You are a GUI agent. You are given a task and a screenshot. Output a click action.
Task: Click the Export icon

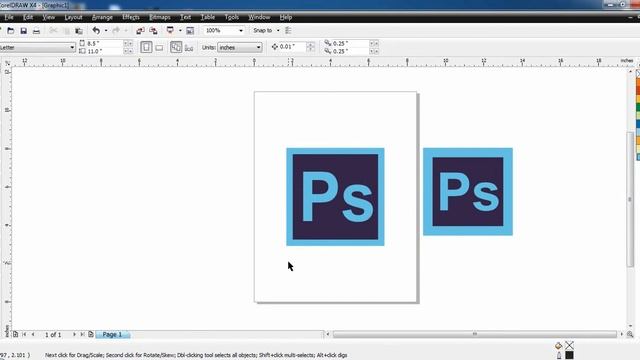(153, 31)
